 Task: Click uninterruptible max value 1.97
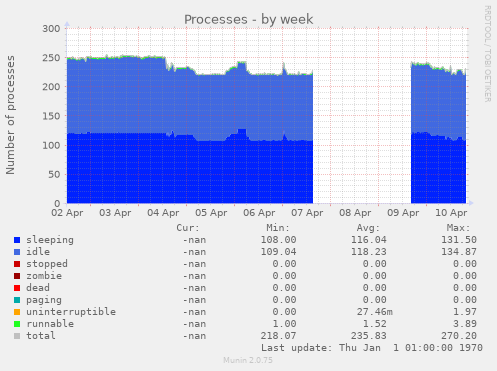tap(465, 312)
